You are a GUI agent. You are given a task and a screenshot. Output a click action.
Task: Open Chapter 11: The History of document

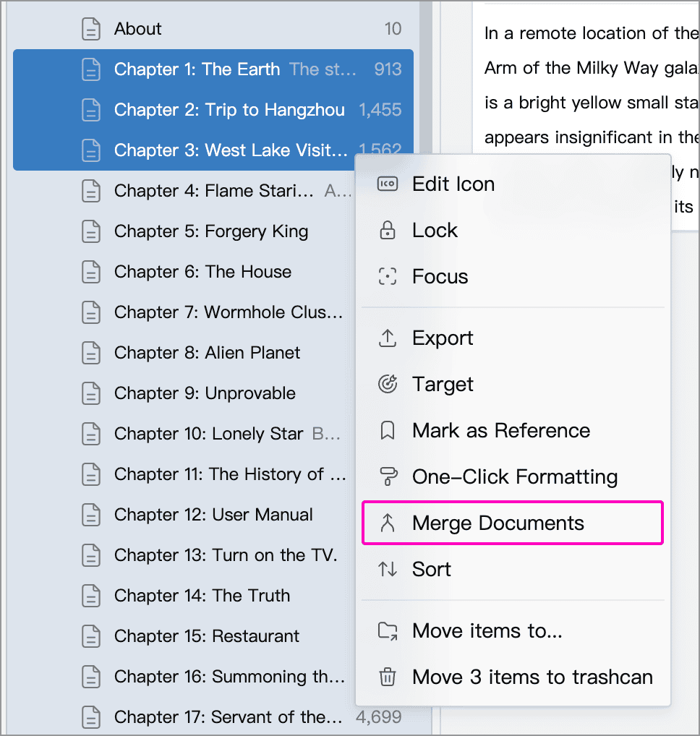coord(184,474)
